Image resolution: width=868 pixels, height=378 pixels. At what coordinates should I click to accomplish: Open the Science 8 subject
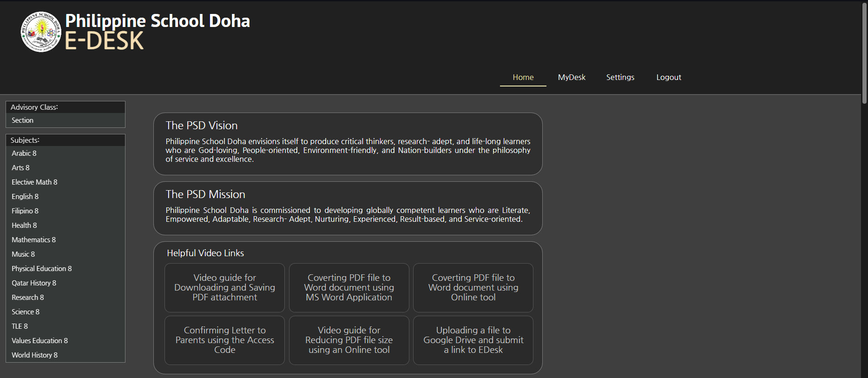(66, 312)
